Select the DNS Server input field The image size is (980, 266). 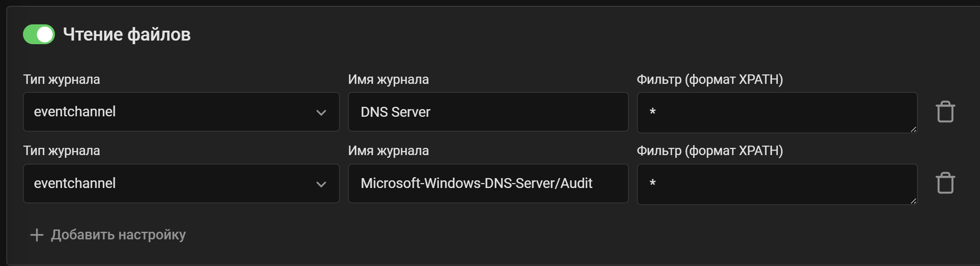(x=488, y=112)
